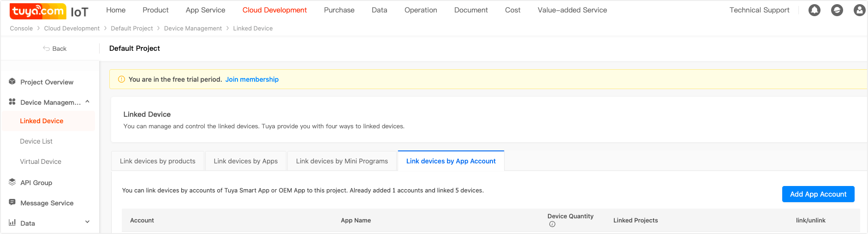This screenshot has height=234, width=868.
Task: Click Default Project in the breadcrumb
Action: click(x=132, y=29)
